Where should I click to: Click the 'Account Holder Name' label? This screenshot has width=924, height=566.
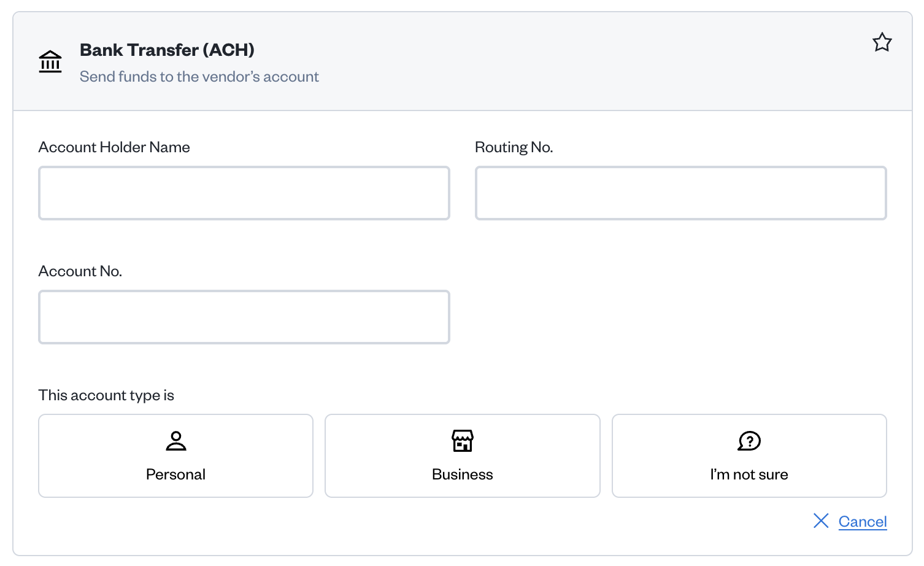click(114, 147)
